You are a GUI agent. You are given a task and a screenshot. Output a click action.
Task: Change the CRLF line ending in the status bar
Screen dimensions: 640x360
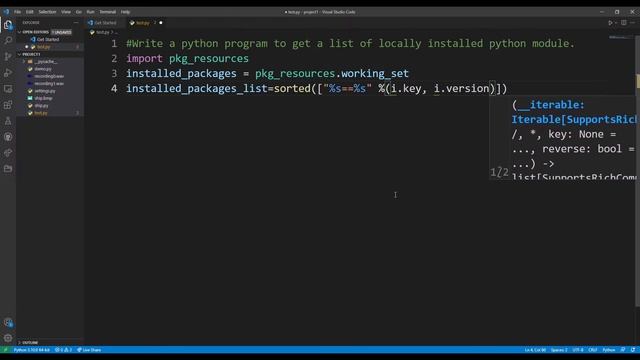593,350
